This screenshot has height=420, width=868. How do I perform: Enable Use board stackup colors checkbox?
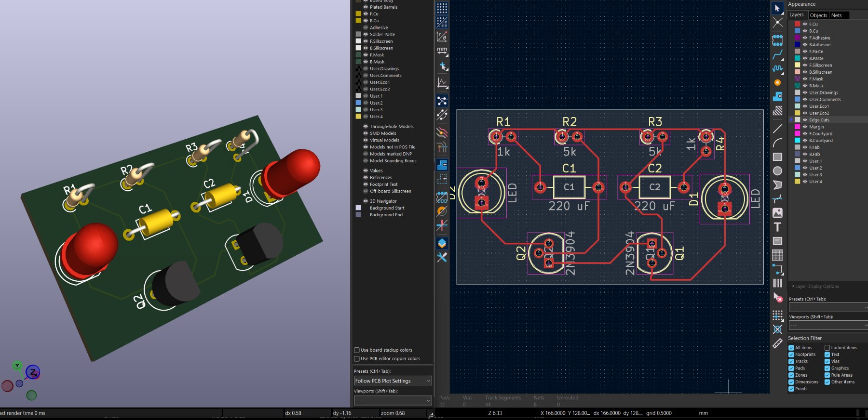tap(357, 350)
